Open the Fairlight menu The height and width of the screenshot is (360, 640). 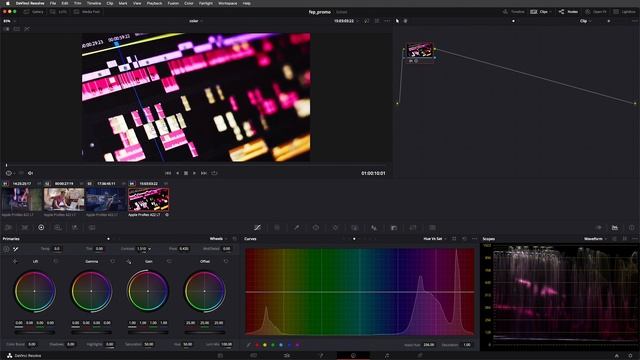click(206, 3)
